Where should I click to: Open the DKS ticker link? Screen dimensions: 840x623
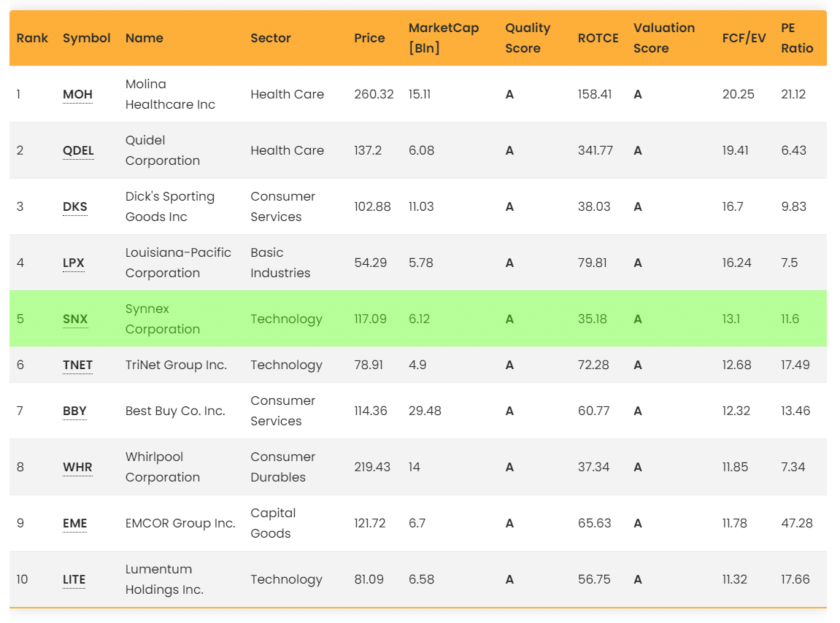pyautogui.click(x=75, y=206)
